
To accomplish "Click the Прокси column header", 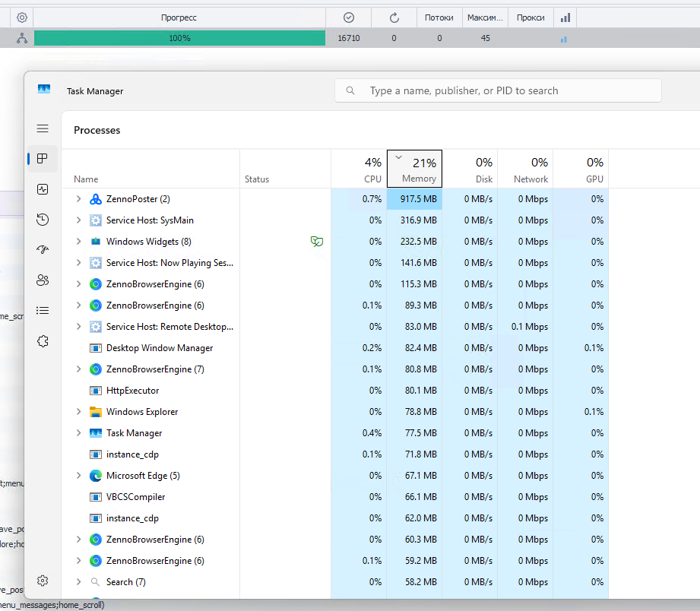I will coord(531,17).
